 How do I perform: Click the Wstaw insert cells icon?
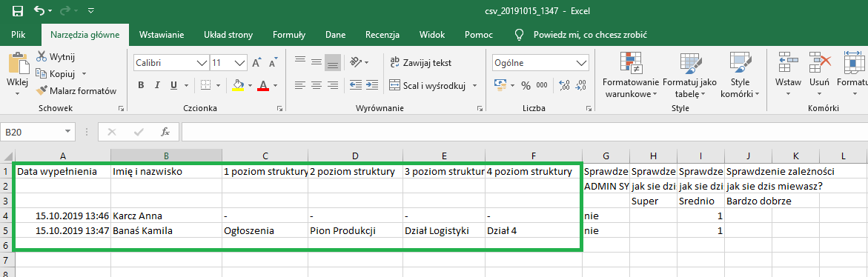788,62
